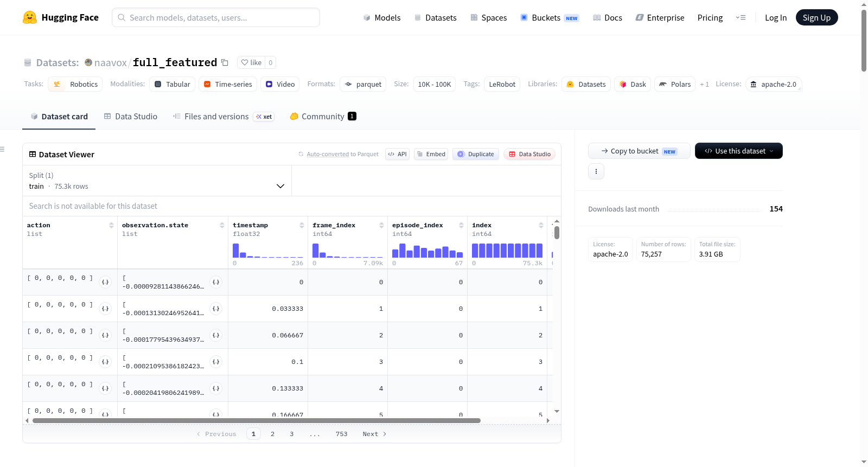Screen dimensions: 868x467
Task: Click the LeRobot tag
Action: [x=502, y=84]
